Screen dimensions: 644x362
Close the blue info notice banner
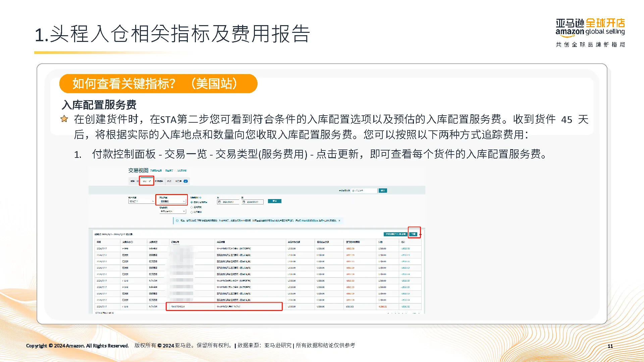339,221
